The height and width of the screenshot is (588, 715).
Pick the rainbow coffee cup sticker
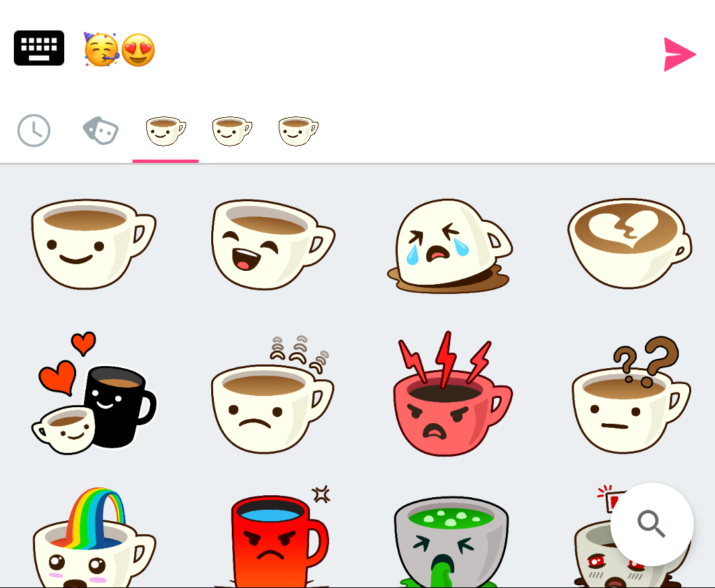(x=93, y=538)
